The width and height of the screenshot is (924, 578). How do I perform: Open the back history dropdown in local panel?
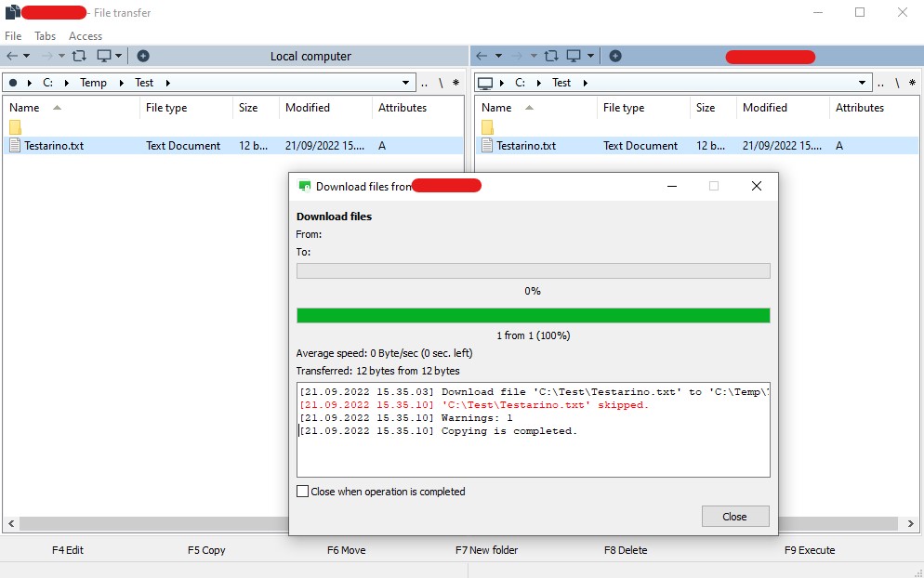(26, 56)
